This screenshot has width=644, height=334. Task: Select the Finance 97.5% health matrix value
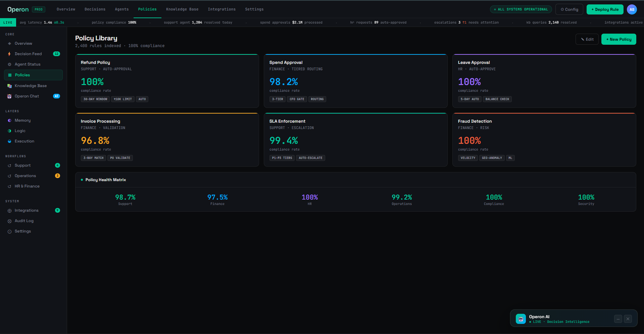217,197
